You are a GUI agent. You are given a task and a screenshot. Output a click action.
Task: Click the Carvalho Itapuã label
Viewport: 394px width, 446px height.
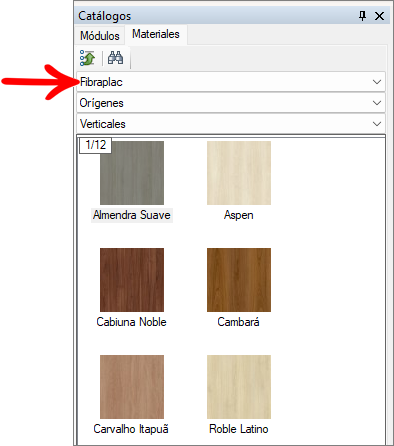[x=131, y=429]
